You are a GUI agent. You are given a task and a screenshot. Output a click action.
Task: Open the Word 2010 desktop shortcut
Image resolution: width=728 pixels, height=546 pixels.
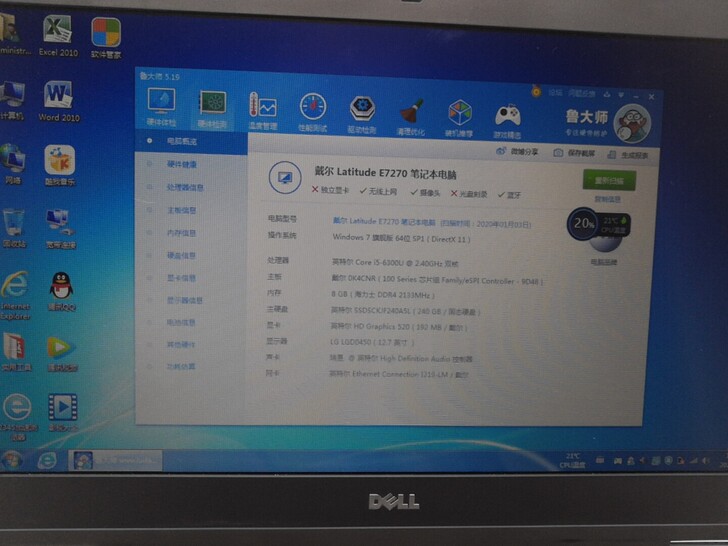[x=58, y=101]
